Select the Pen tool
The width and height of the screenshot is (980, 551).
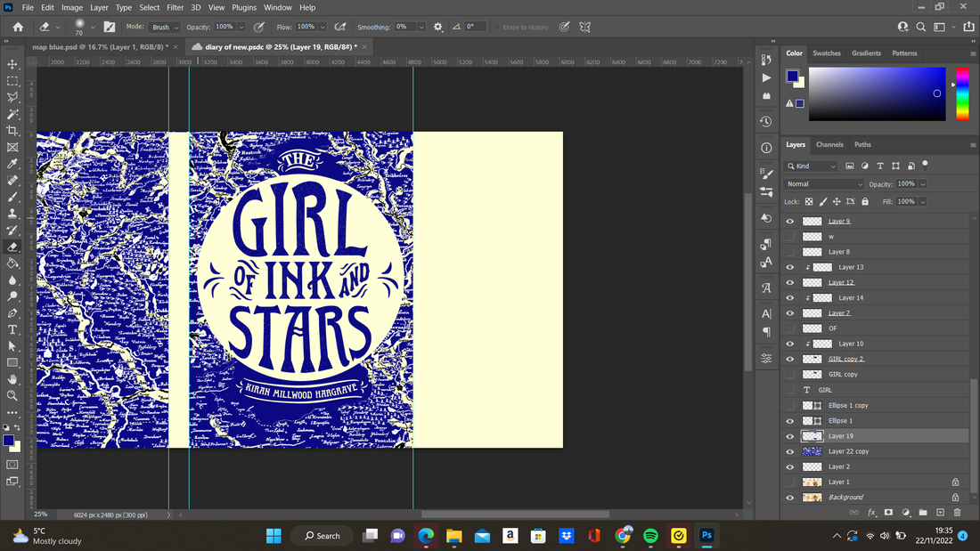pos(12,313)
